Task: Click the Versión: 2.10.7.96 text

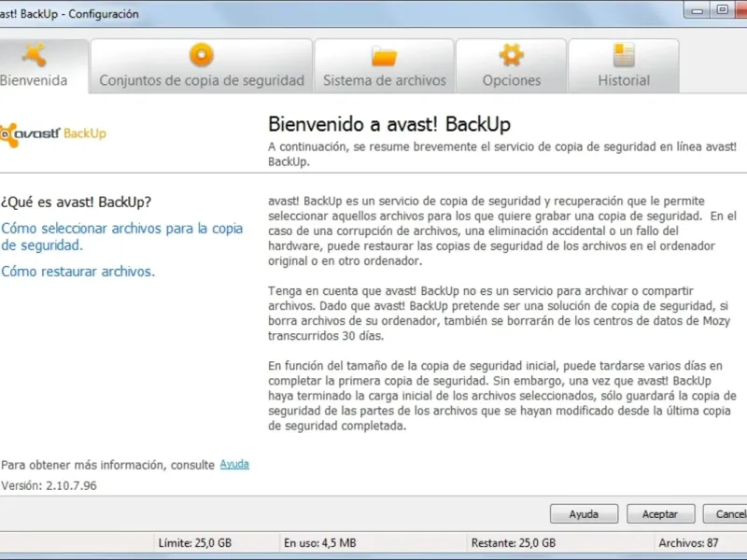Action: point(49,485)
